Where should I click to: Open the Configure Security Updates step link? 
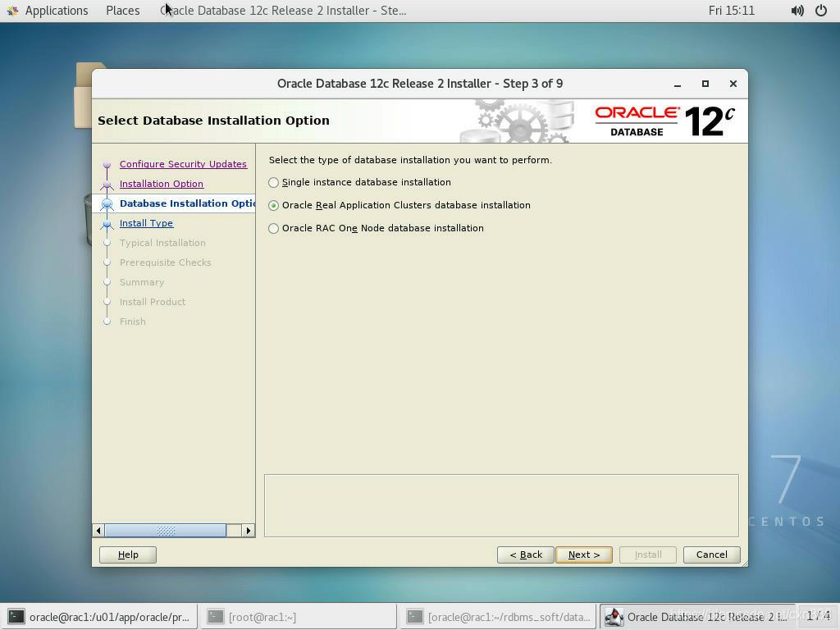point(183,164)
